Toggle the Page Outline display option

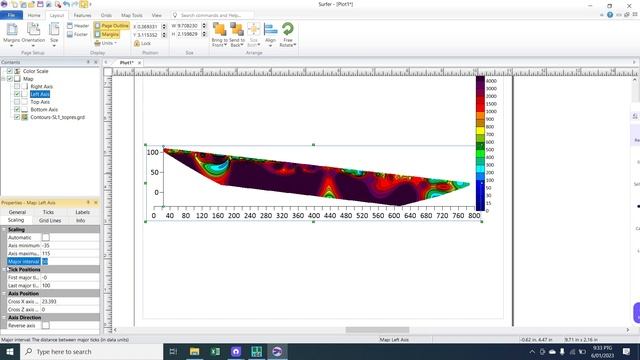pyautogui.click(x=111, y=26)
